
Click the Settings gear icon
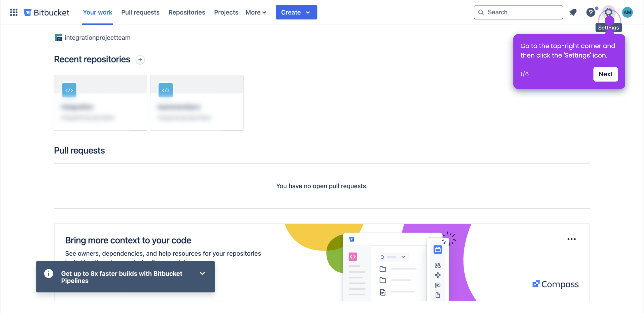coord(608,12)
